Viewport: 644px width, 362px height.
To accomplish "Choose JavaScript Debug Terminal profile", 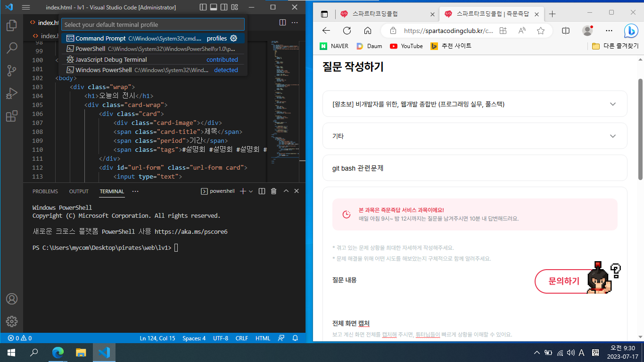I will click(153, 59).
